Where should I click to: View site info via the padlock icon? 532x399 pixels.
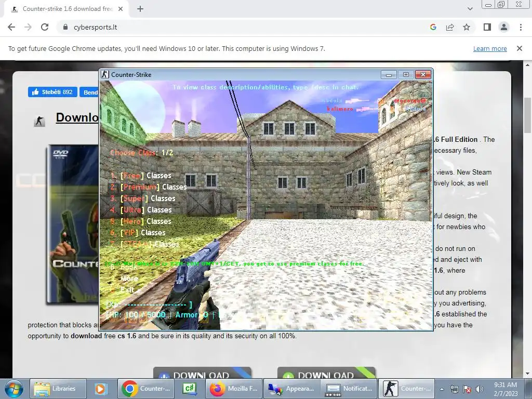click(65, 27)
